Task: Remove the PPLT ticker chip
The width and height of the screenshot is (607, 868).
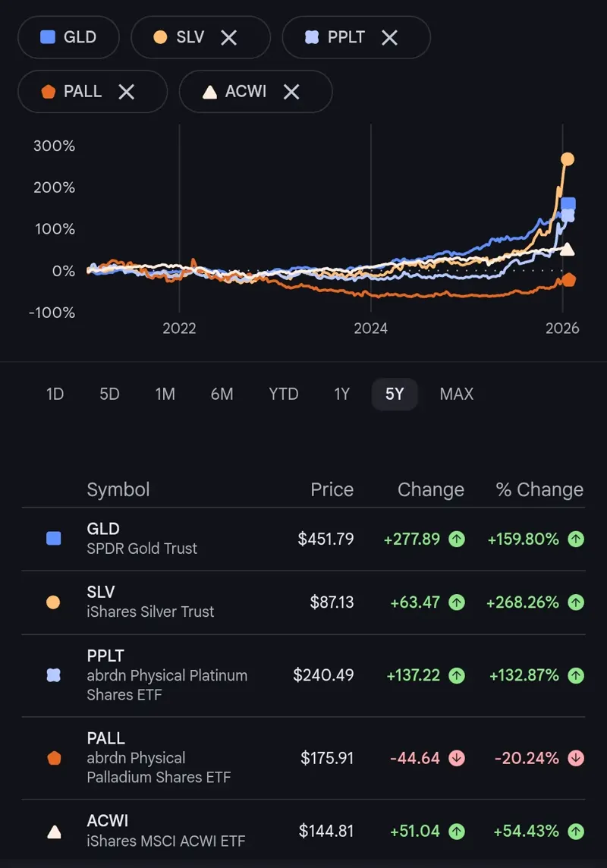Action: point(390,37)
